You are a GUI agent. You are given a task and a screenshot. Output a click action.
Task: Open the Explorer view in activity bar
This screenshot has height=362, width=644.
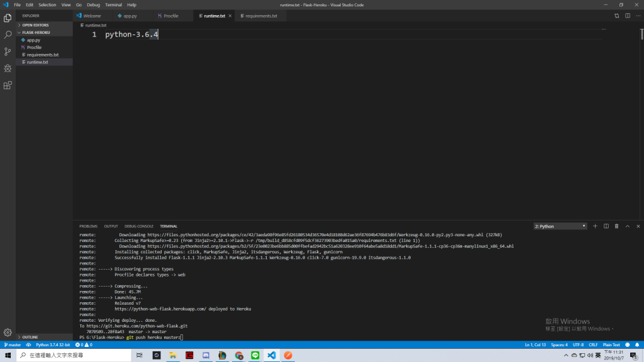8,18
